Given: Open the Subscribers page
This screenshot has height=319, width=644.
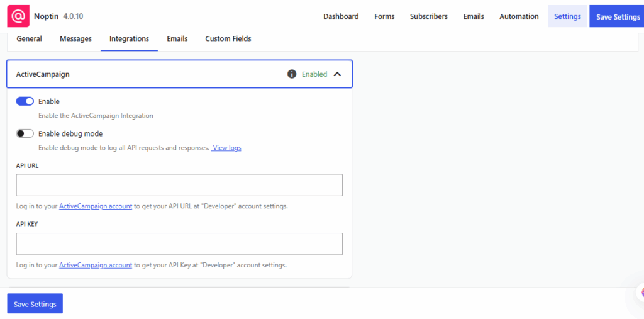Looking at the screenshot, I should pos(429,16).
